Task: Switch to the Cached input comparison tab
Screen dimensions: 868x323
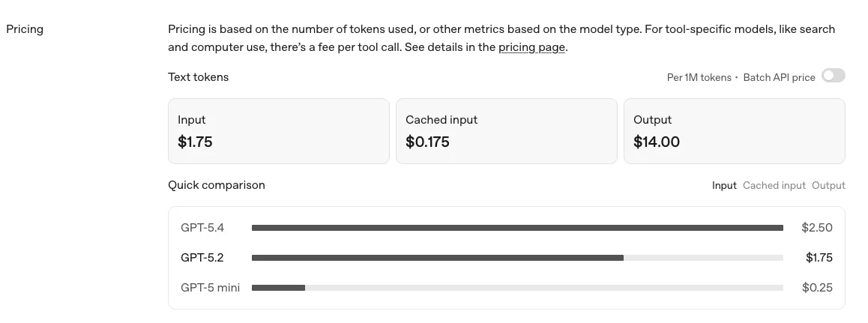Action: (x=774, y=185)
